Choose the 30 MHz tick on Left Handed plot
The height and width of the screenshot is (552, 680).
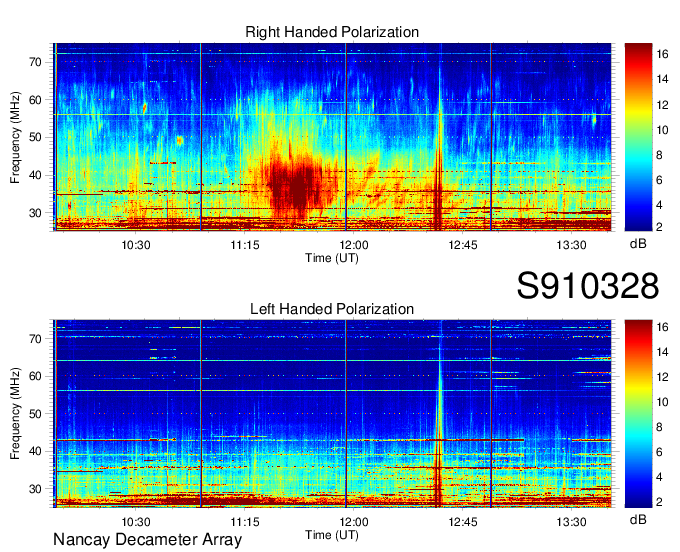coord(36,489)
